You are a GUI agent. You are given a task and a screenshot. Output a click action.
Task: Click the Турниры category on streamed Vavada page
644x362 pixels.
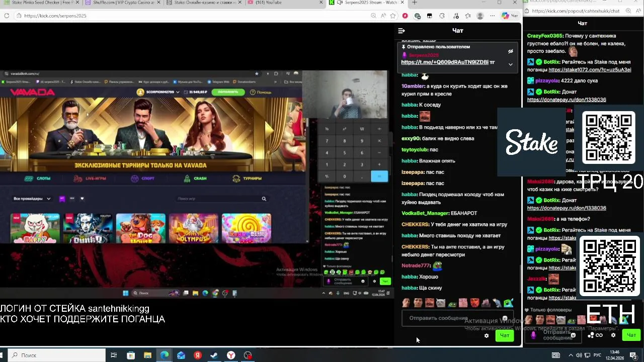click(x=247, y=178)
